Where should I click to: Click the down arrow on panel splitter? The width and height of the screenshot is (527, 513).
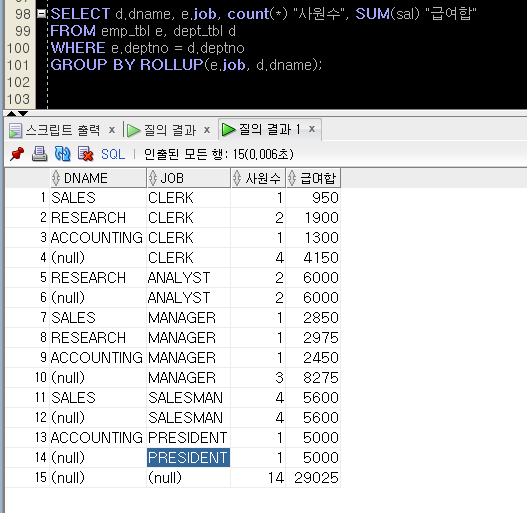(x=23, y=114)
